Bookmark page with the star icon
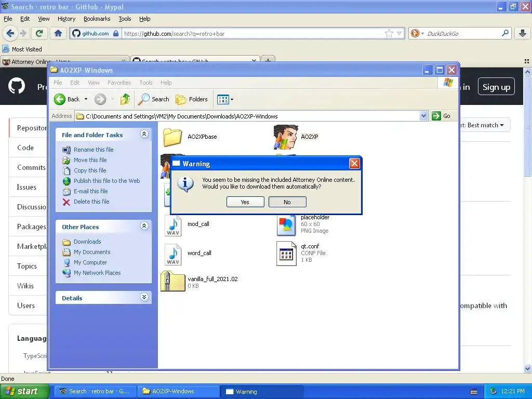Screen dimensions: 532x399 point(389,33)
